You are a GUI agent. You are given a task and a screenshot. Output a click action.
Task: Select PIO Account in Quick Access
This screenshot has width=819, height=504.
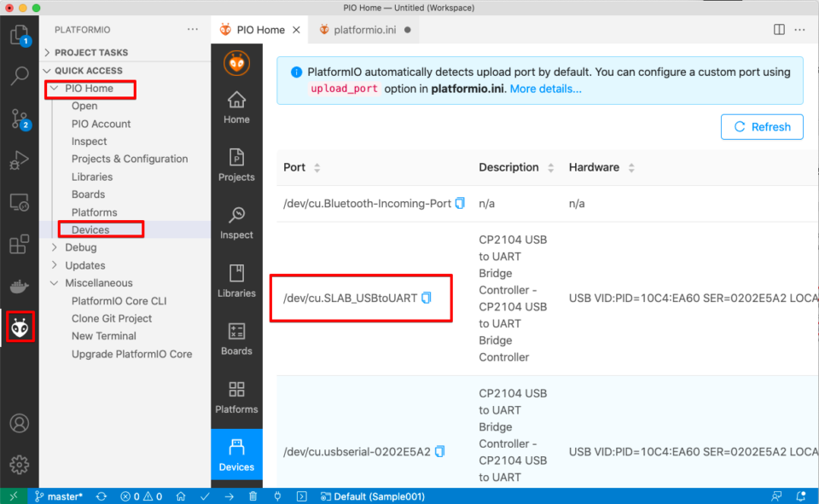click(x=102, y=124)
